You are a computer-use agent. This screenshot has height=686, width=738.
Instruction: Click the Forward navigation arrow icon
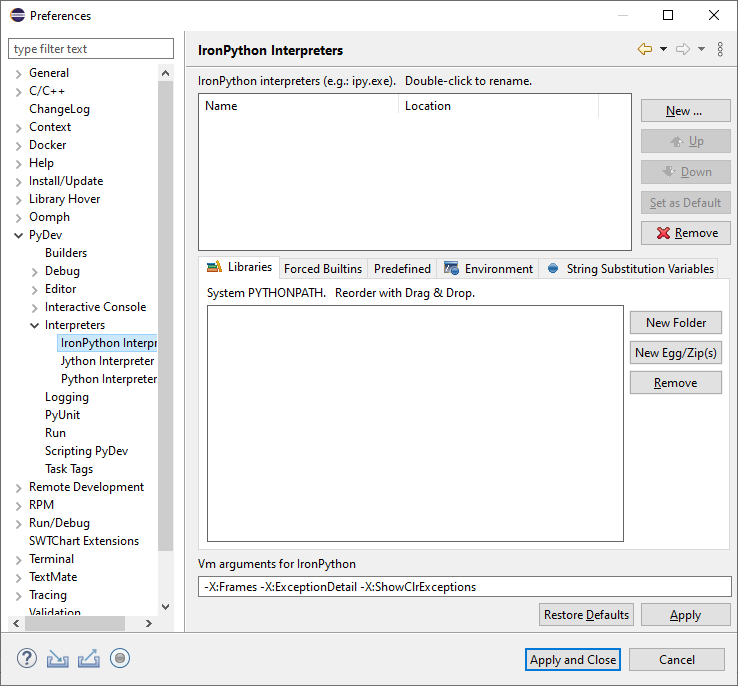(x=683, y=50)
